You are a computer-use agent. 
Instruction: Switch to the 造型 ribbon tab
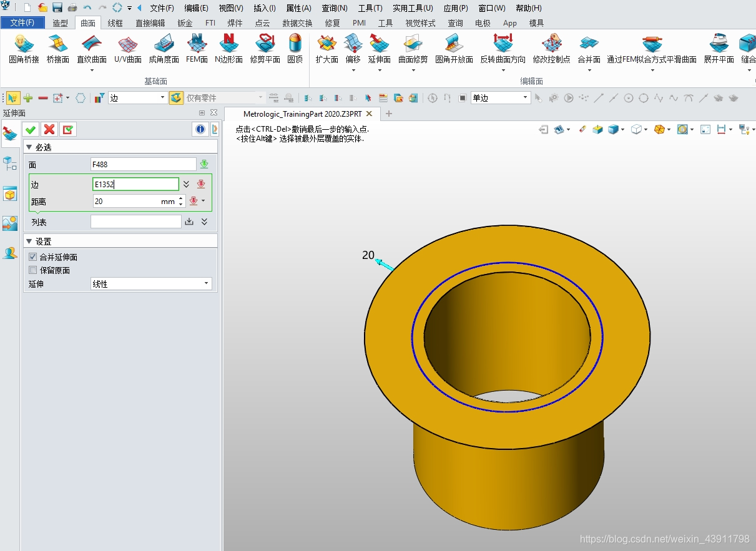pyautogui.click(x=61, y=23)
